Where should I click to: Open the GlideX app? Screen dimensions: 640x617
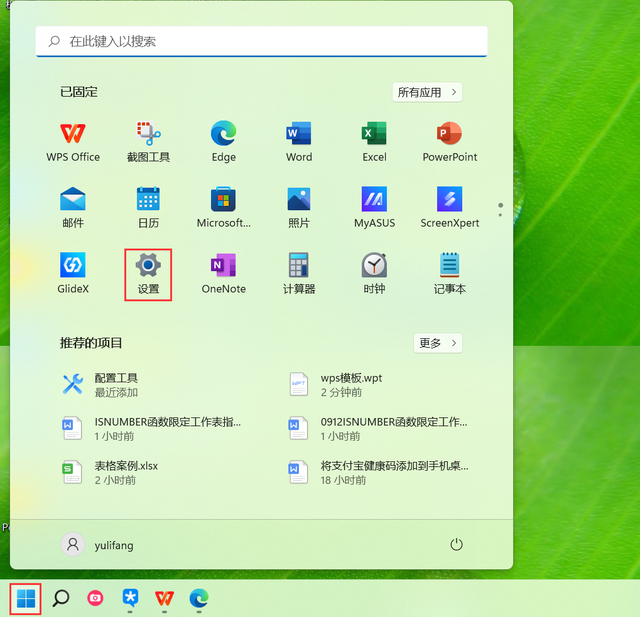[73, 274]
